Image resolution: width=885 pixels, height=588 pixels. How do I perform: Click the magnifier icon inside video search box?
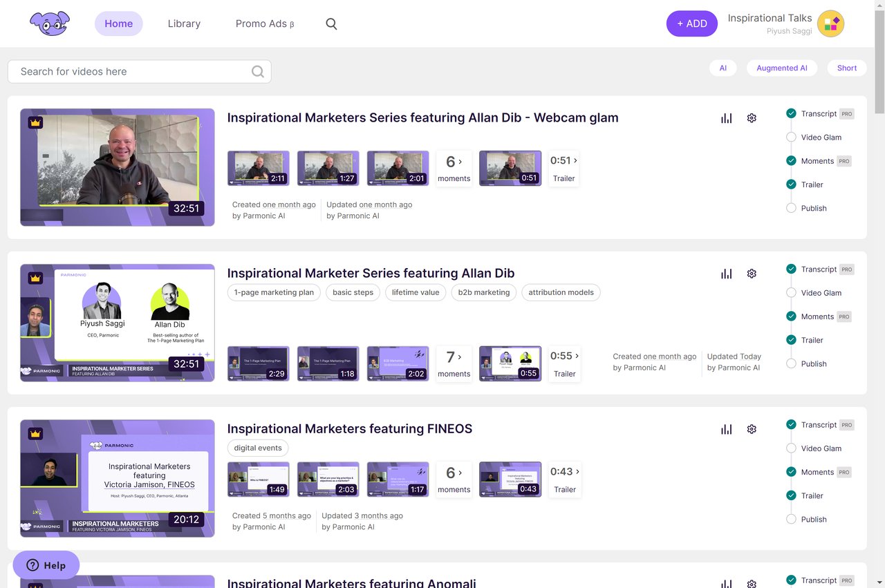point(257,72)
